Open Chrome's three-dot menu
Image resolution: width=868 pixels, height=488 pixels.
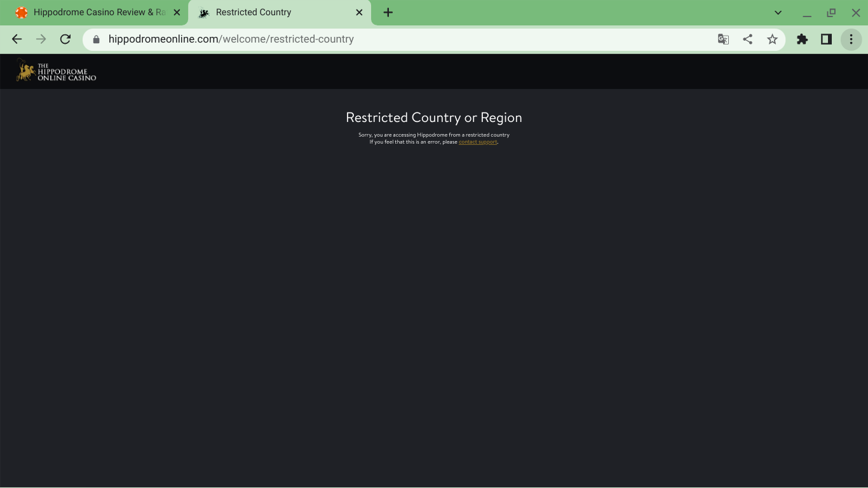tap(851, 39)
